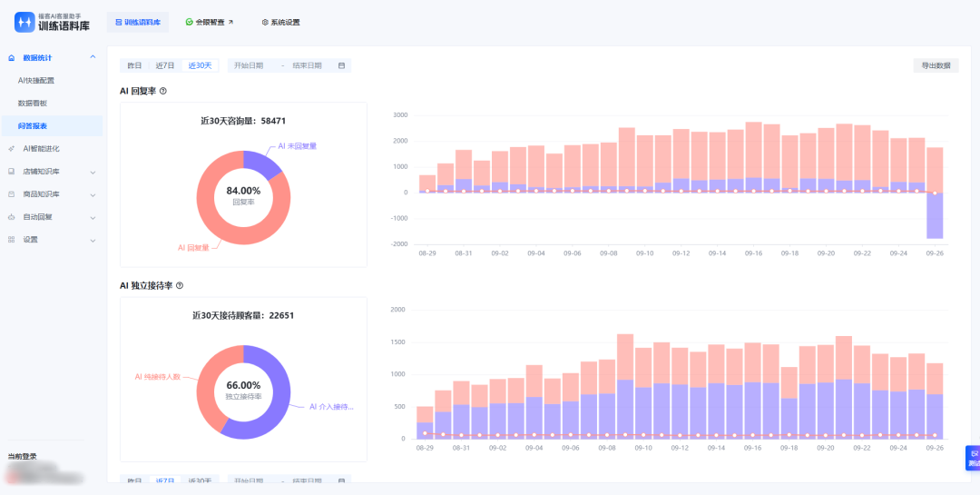This screenshot has height=495, width=980.
Task: Click the AI 回复量 legend label
Action: [193, 248]
